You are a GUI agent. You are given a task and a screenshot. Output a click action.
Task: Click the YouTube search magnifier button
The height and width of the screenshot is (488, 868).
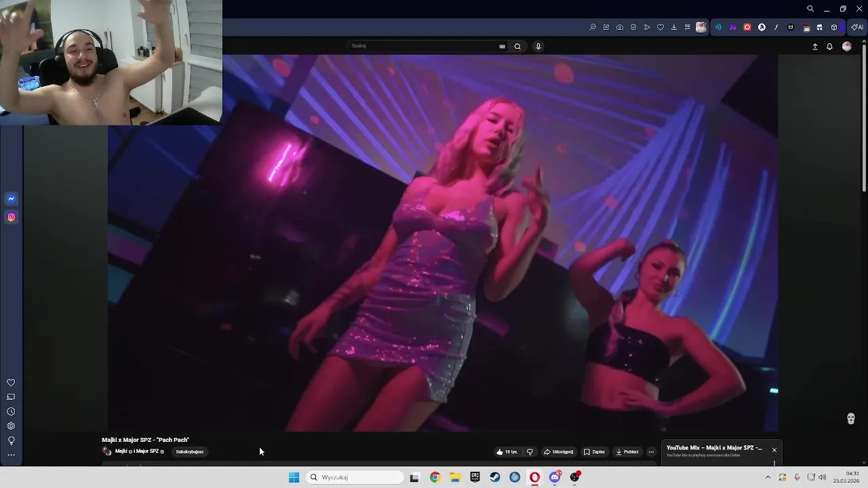click(517, 46)
